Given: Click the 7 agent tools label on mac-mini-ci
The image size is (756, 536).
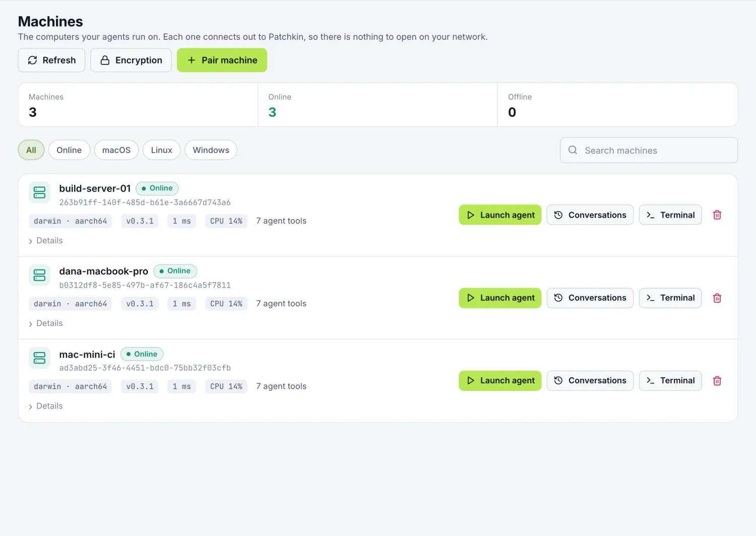Looking at the screenshot, I should (281, 386).
